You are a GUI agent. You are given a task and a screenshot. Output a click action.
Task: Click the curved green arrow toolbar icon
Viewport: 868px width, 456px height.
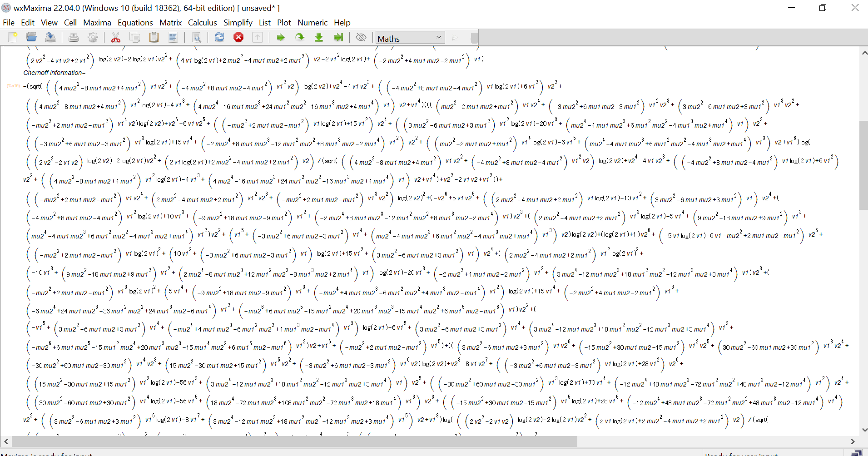300,37
